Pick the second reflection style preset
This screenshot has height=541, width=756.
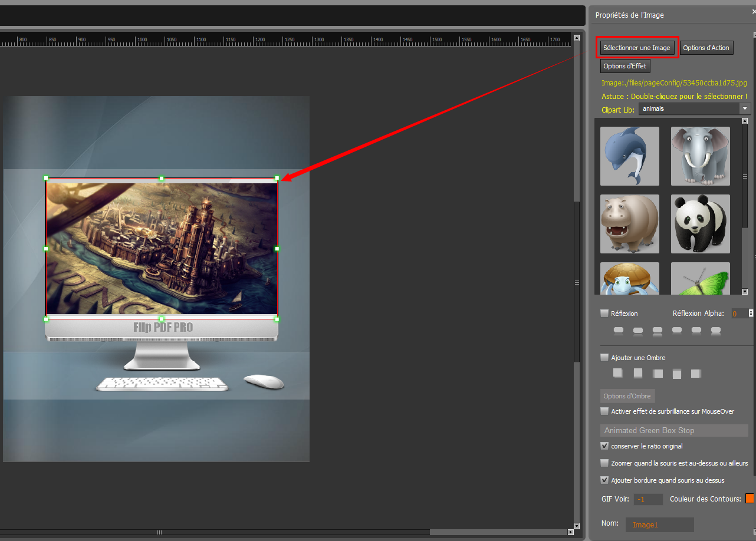[638, 331]
